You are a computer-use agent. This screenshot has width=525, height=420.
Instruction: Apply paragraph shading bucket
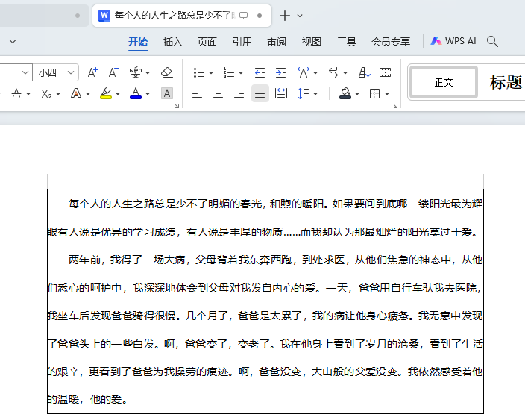pos(345,93)
